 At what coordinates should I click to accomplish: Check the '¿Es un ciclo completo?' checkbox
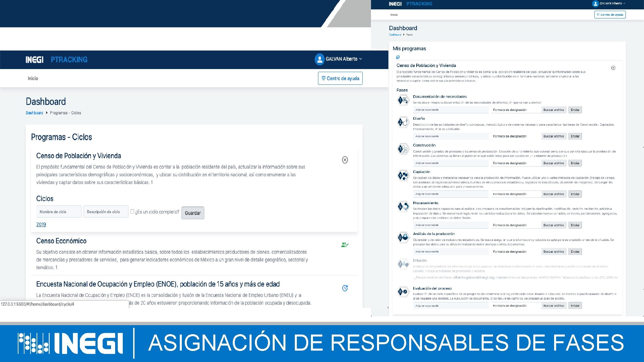pos(132,212)
